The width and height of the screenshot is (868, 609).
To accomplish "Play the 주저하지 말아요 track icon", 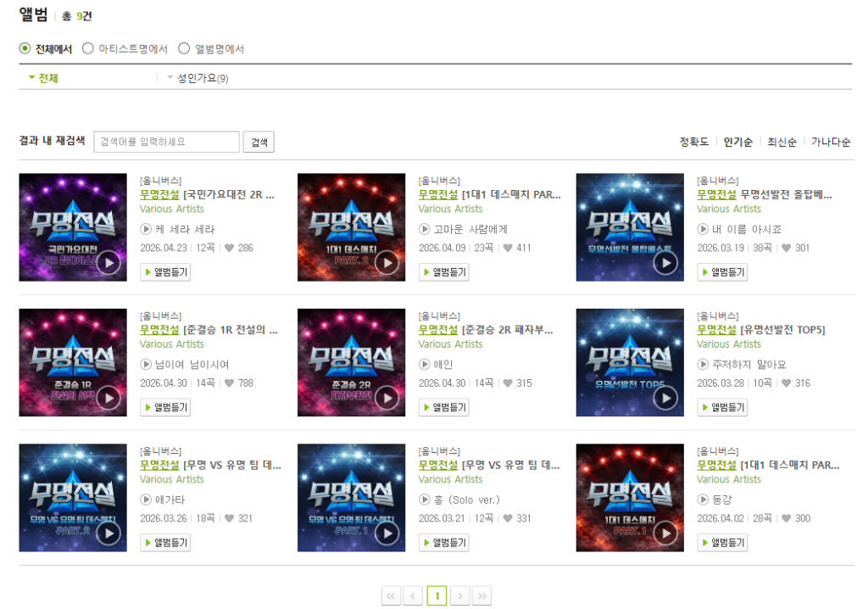I will [703, 364].
